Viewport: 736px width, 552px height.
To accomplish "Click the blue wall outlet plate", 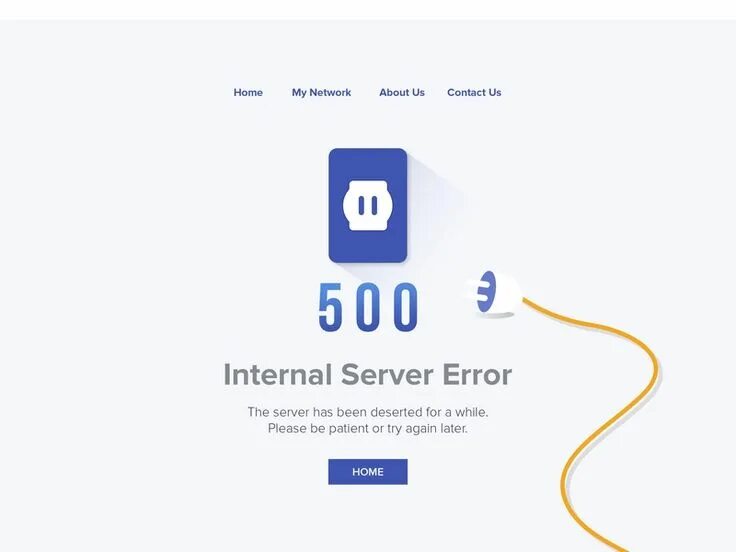I will [x=368, y=206].
